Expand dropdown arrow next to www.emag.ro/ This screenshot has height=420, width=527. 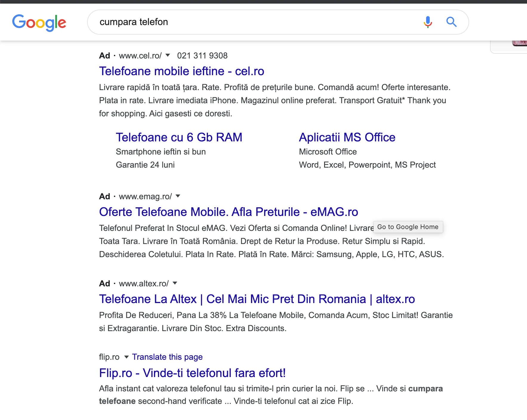(178, 196)
